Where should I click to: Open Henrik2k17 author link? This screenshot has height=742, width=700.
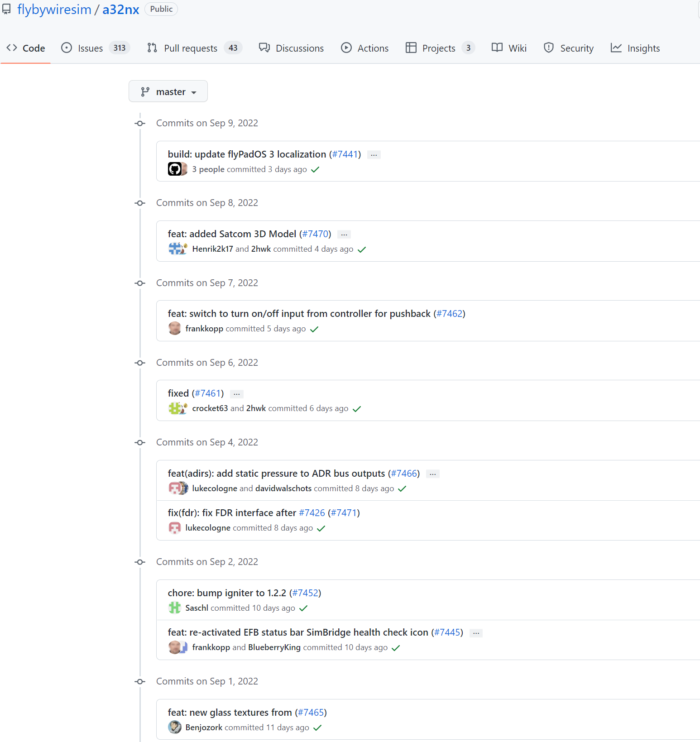(212, 249)
